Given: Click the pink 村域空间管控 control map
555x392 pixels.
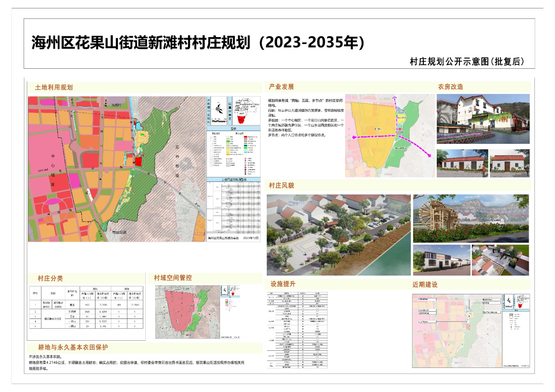Looking at the screenshot, I should point(187,312).
